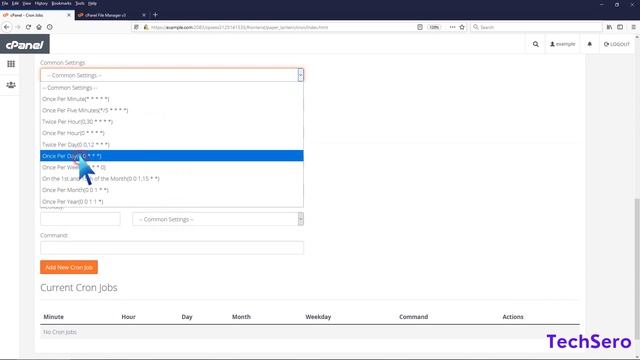Viewport: 640px width, 360px height.
Task: Bookmark this page with the star icon
Action: coord(462,27)
